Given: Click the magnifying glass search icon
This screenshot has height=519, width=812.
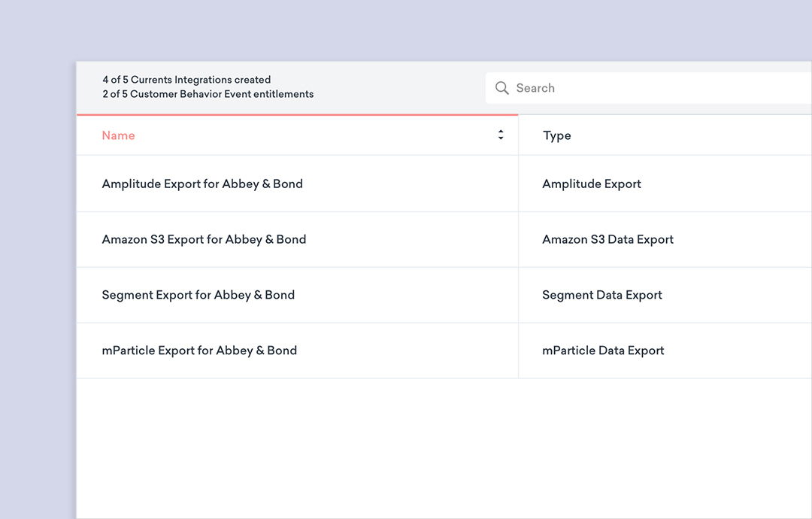Looking at the screenshot, I should click(501, 88).
